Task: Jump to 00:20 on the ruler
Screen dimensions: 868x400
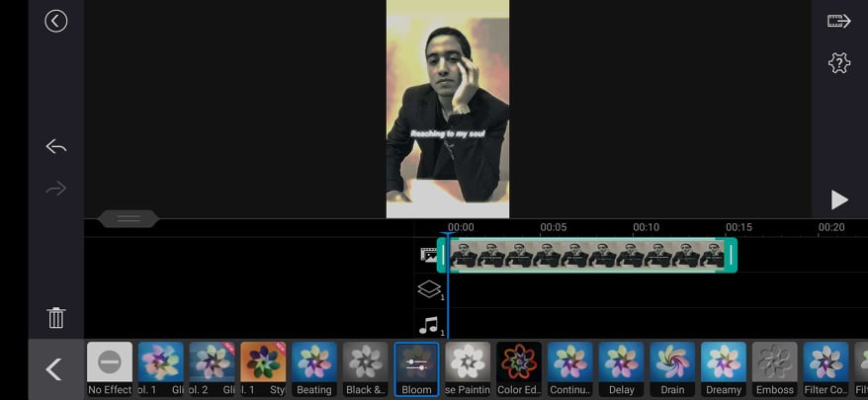Action: [x=831, y=227]
